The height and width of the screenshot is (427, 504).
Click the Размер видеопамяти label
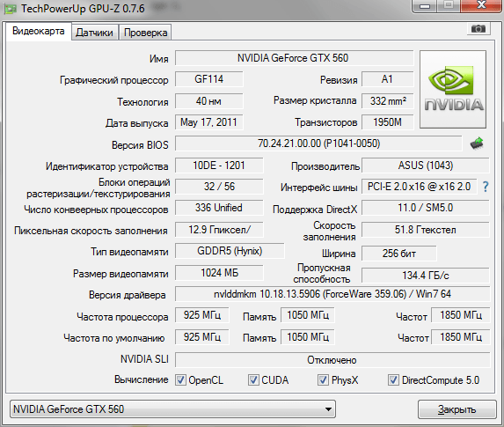(x=121, y=274)
